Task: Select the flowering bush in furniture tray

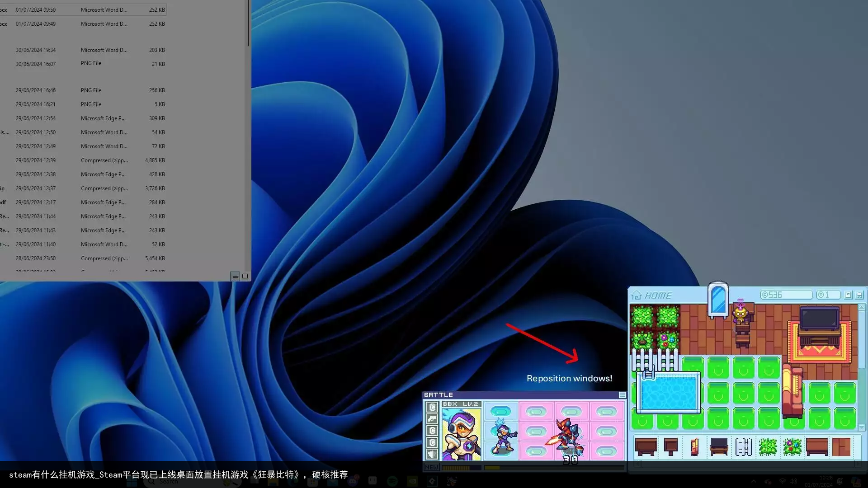Action: point(793,446)
